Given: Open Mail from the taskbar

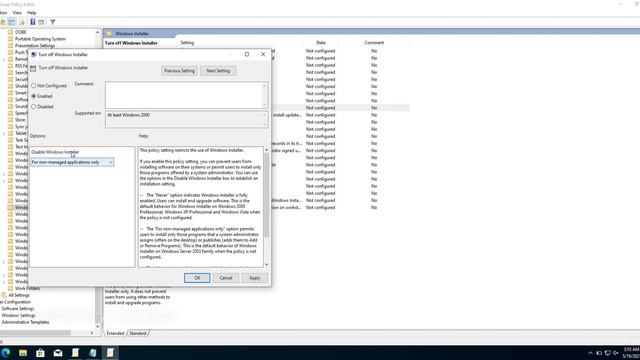Looking at the screenshot, I should [58, 353].
